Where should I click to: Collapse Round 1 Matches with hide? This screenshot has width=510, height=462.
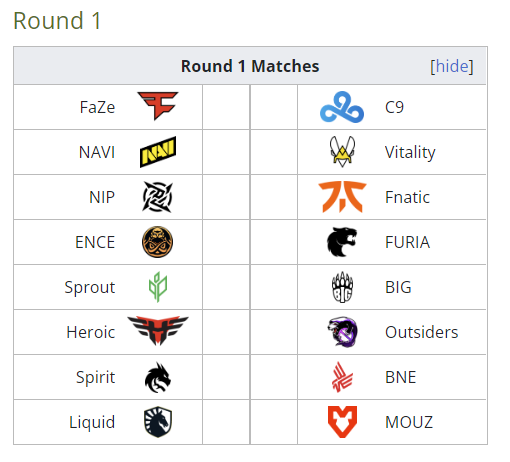tap(452, 66)
